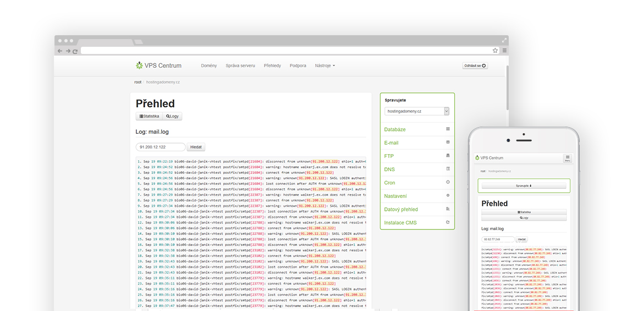Click the VPS Centrum logo

[x=158, y=66]
